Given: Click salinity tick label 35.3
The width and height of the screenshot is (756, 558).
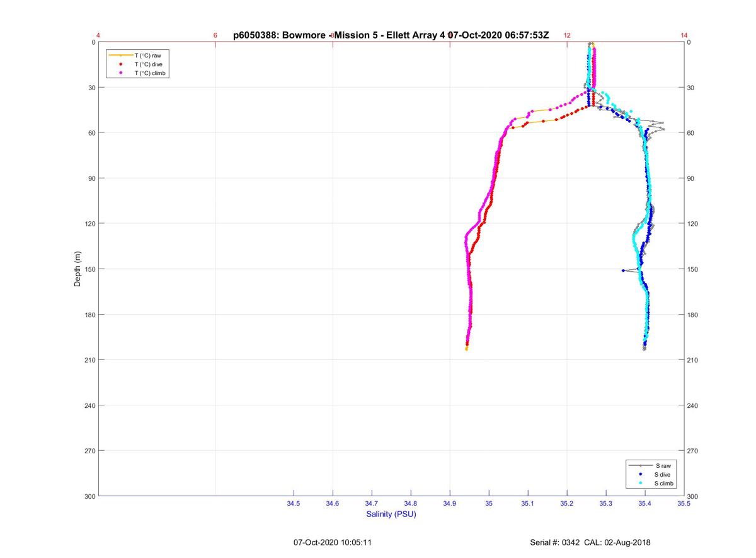Looking at the screenshot, I should [x=606, y=504].
